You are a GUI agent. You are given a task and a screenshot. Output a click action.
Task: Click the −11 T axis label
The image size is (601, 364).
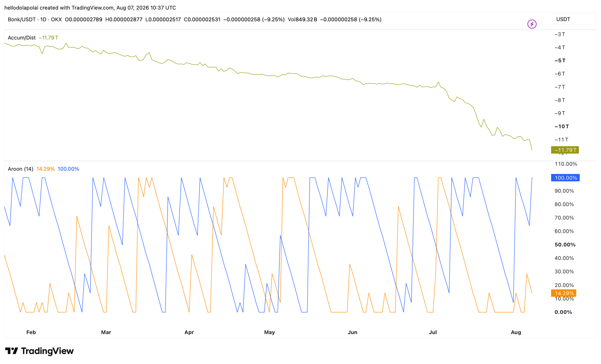click(561, 139)
